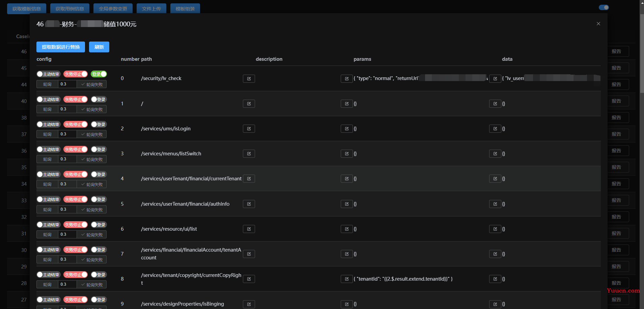This screenshot has width=644, height=309.
Task: Edit params of /security/lv_check row
Action: [x=346, y=79]
